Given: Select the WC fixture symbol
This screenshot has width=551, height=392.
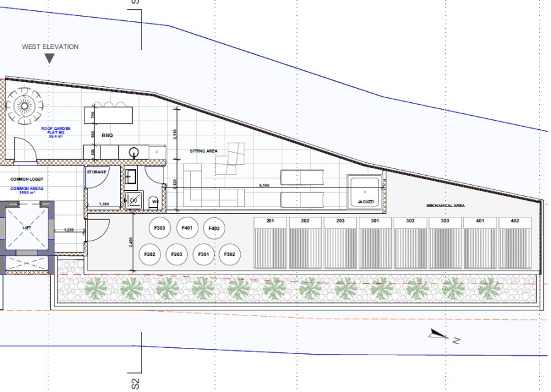Looking at the screenshot, I should pyautogui.click(x=154, y=202).
